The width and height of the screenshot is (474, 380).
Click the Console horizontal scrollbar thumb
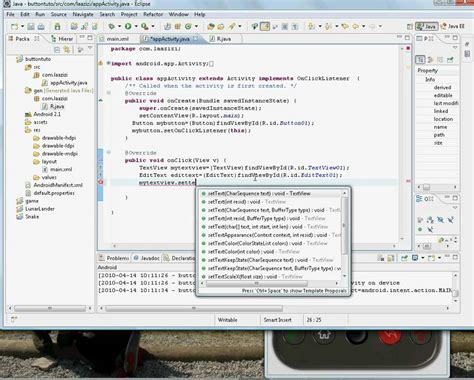(194, 308)
